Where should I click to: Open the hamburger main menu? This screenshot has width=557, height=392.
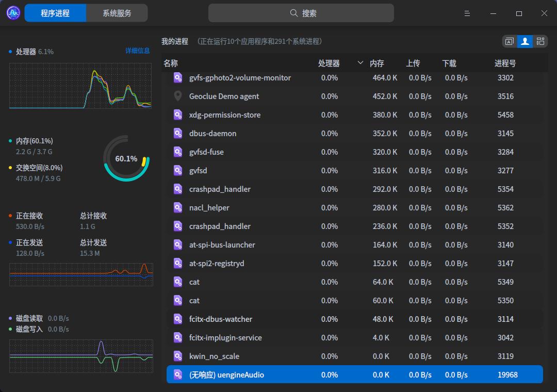point(467,13)
